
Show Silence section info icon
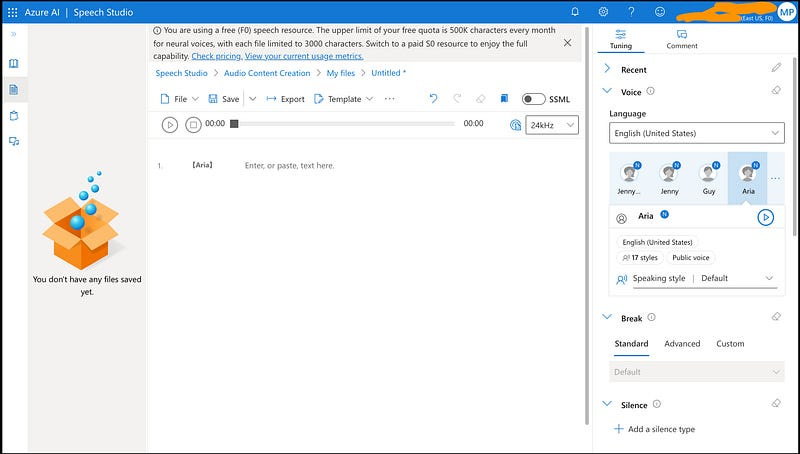[x=657, y=404]
